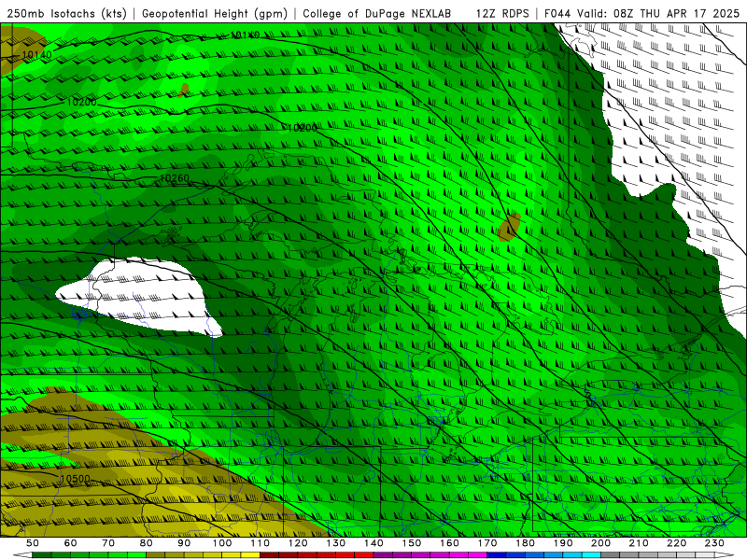Click the 10500 height contour label
Image resolution: width=747 pixels, height=560 pixels.
[76, 479]
